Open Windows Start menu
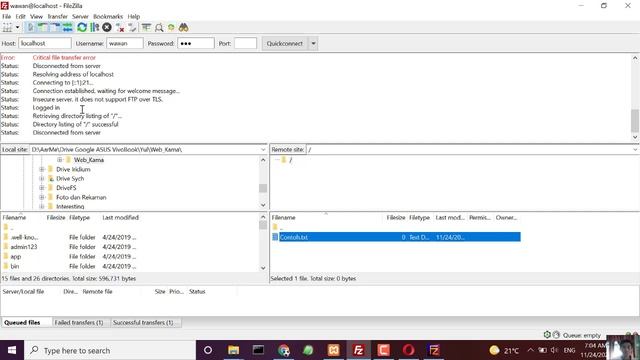Screen dimensions: 640x360 click(x=12, y=350)
